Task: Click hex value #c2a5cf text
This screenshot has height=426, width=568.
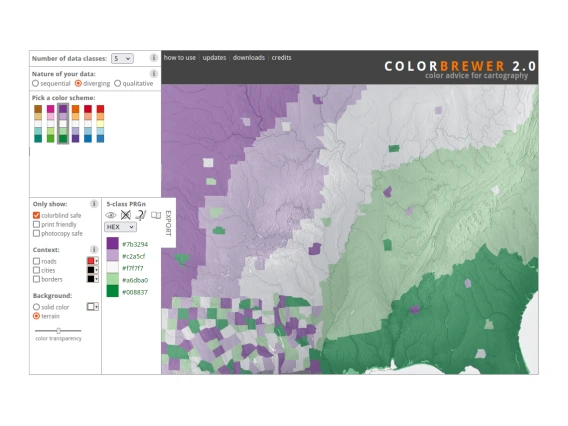Action: pyautogui.click(x=134, y=256)
